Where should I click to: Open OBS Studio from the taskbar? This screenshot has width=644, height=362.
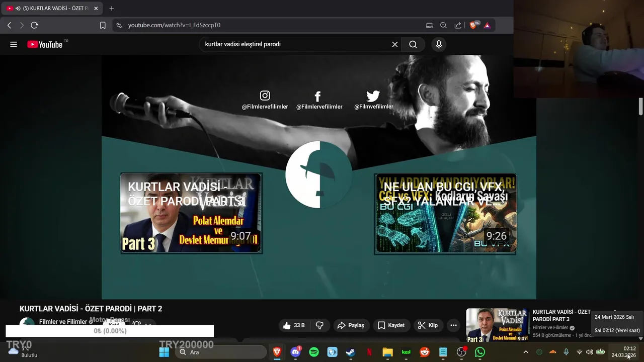(461, 352)
